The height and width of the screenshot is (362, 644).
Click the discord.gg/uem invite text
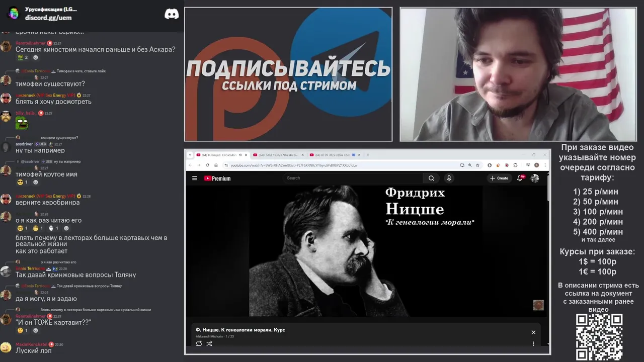[48, 18]
